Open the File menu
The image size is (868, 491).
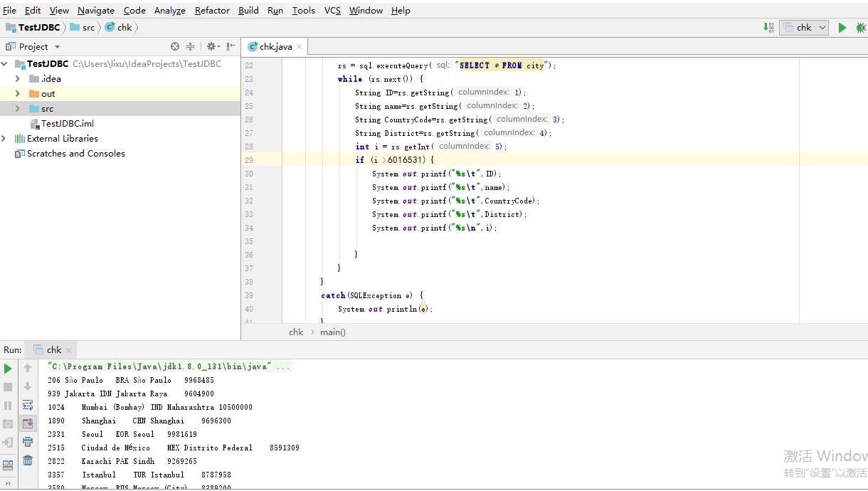click(9, 10)
